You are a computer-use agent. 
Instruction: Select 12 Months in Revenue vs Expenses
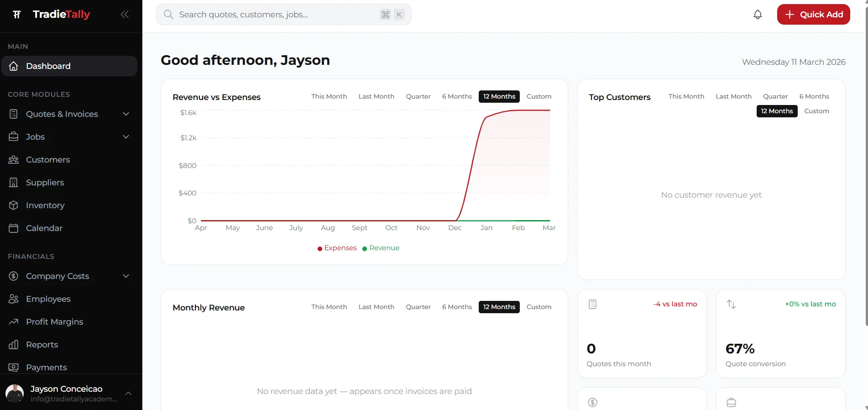[x=499, y=96]
